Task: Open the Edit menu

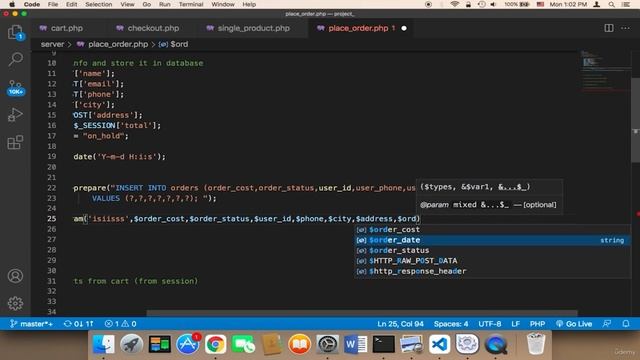Action: [71, 4]
